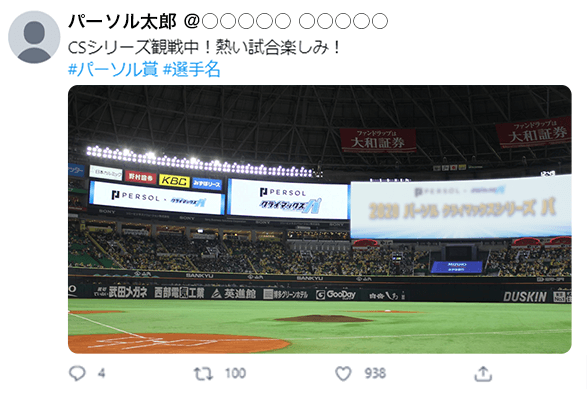Click the center PERSOL screen in photo
Screen dimensions: 587x405
(x=288, y=199)
